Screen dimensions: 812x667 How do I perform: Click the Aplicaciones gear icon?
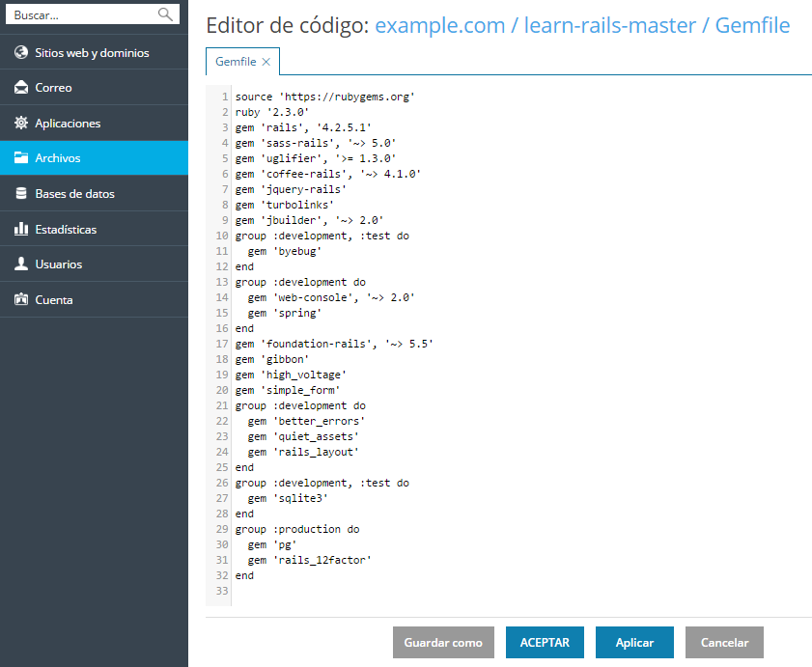[x=21, y=123]
